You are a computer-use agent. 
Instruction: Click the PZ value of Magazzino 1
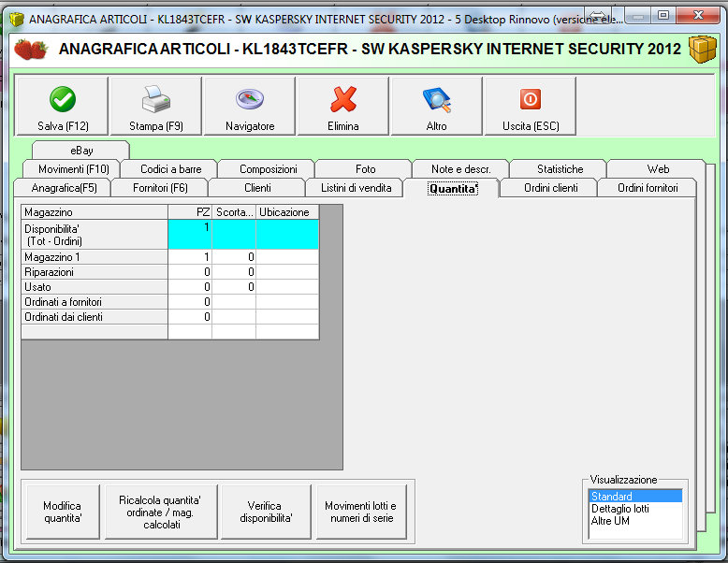coord(190,257)
